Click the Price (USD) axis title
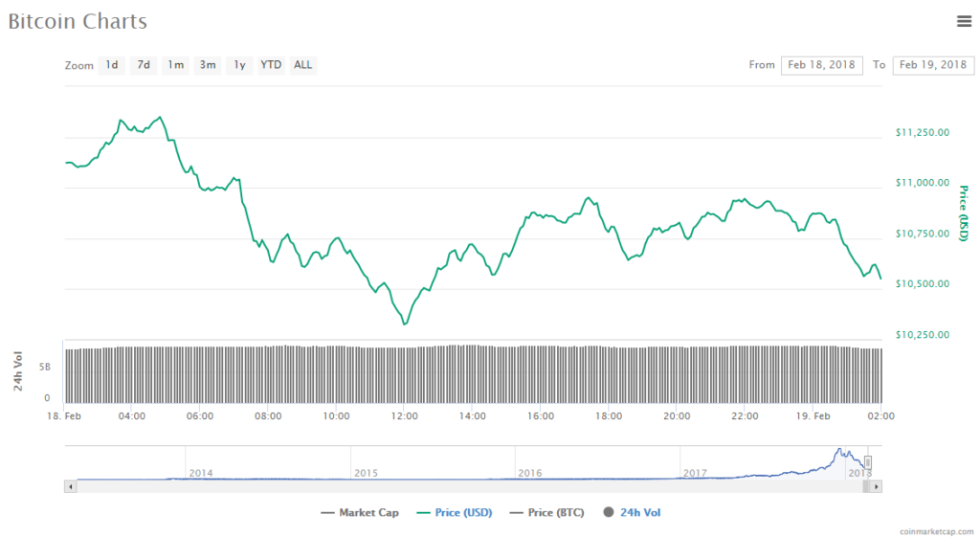The width and height of the screenshot is (980, 537). pos(964,213)
